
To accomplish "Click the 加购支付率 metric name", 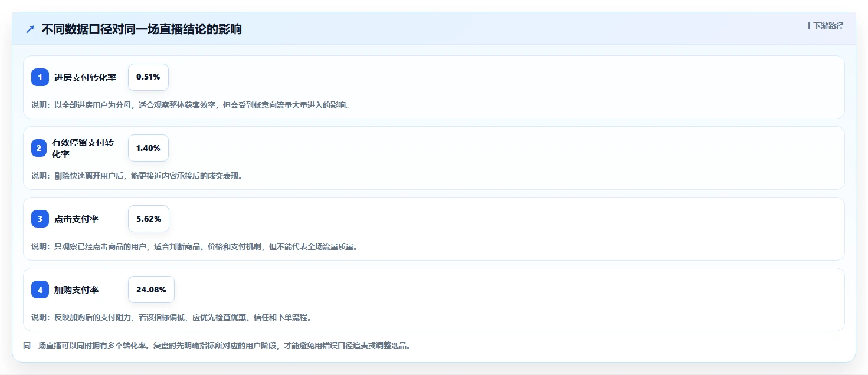I will (76, 290).
